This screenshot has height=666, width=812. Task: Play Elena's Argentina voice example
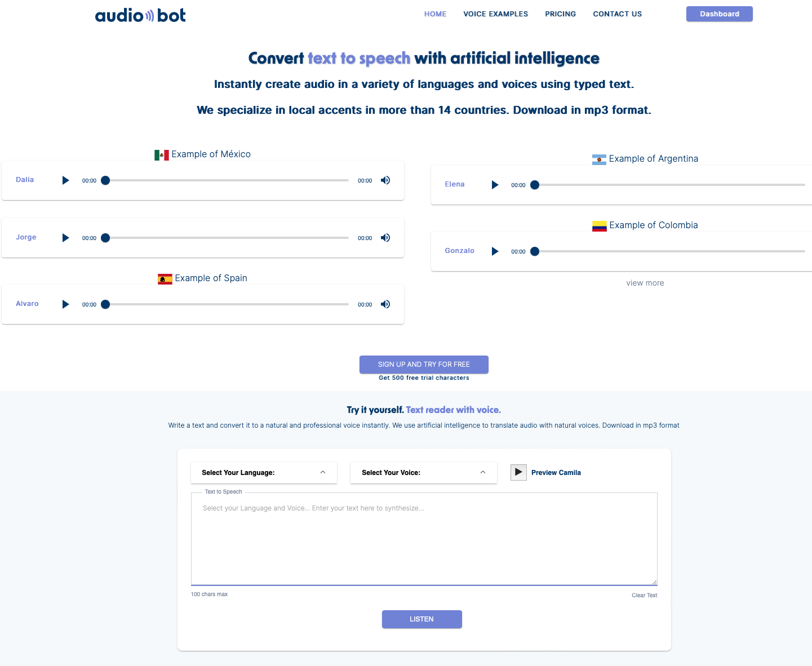tap(495, 184)
